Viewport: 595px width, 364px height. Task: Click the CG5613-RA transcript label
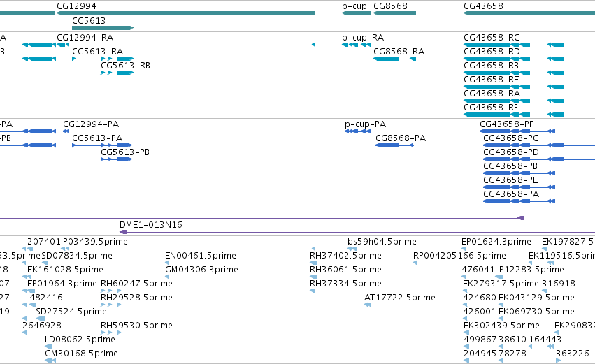[x=97, y=52]
